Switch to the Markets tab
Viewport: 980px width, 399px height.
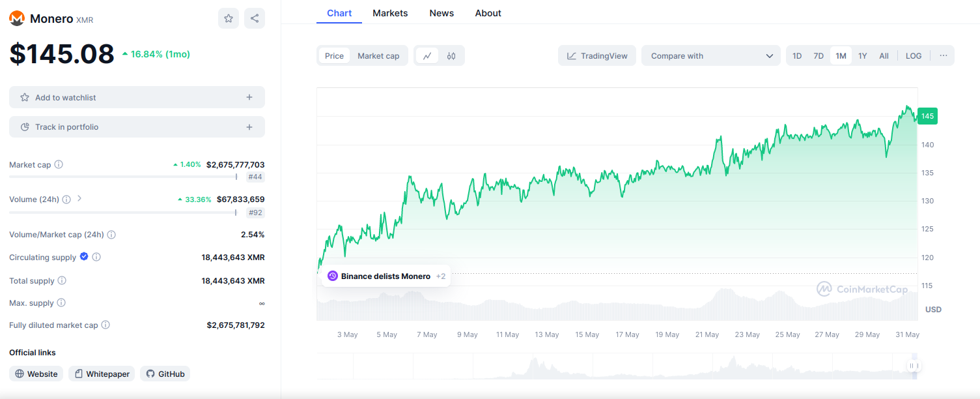pos(390,13)
